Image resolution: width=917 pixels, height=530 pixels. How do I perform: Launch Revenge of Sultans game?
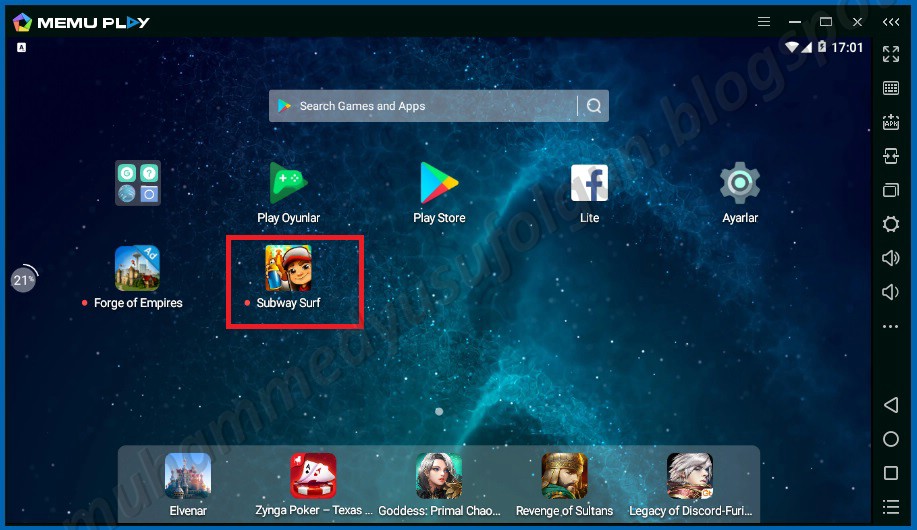click(564, 476)
